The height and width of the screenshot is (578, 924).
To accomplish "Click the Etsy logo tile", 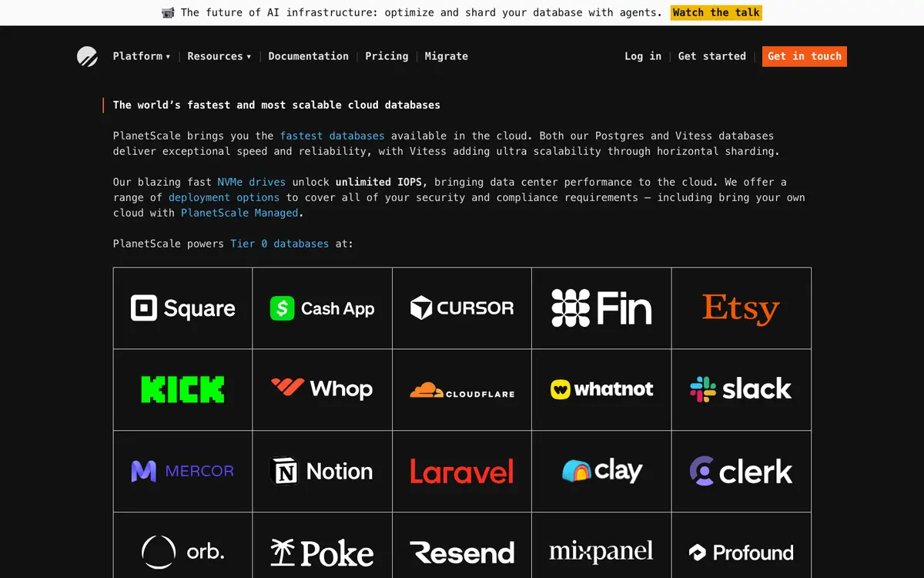I will point(742,308).
